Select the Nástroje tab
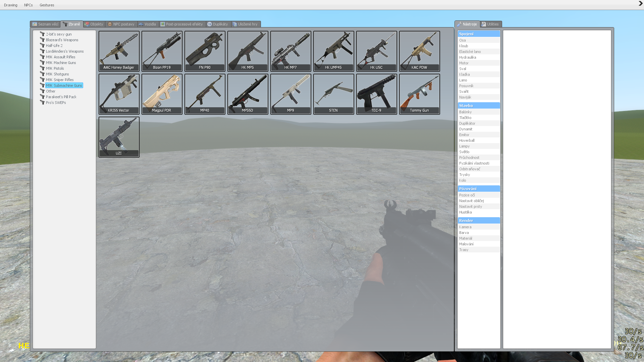The height and width of the screenshot is (362, 644). 467,24
